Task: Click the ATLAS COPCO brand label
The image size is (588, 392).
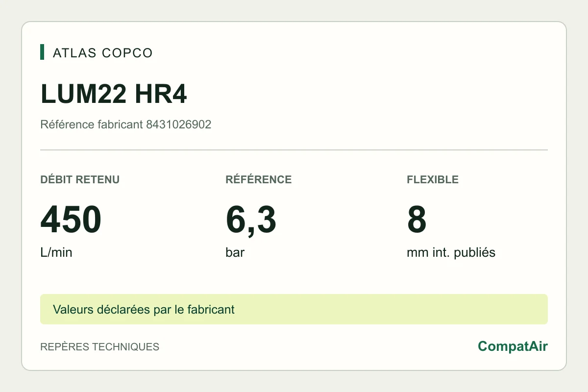Action: 102,52
